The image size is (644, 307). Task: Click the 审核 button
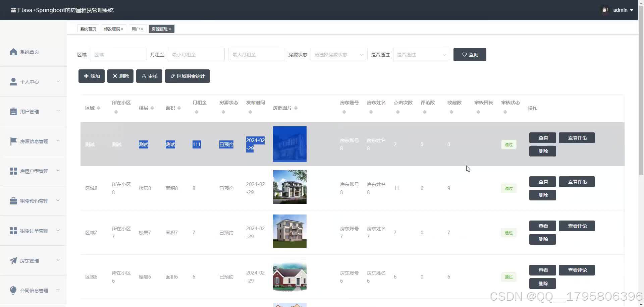pos(149,76)
